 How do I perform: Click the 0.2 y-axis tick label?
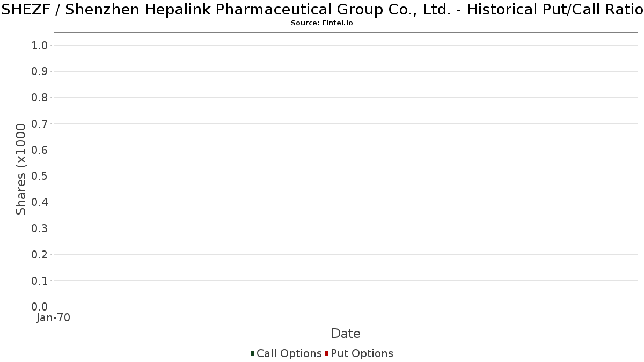click(x=40, y=255)
